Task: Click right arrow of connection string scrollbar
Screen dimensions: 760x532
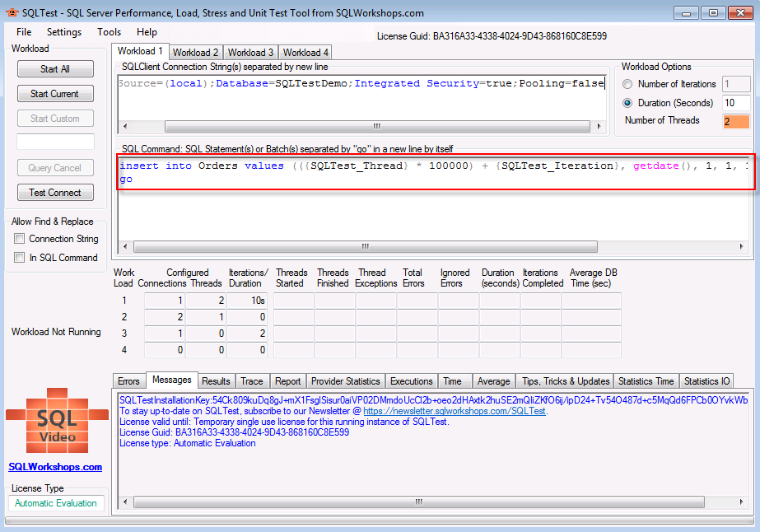Action: 599,126
